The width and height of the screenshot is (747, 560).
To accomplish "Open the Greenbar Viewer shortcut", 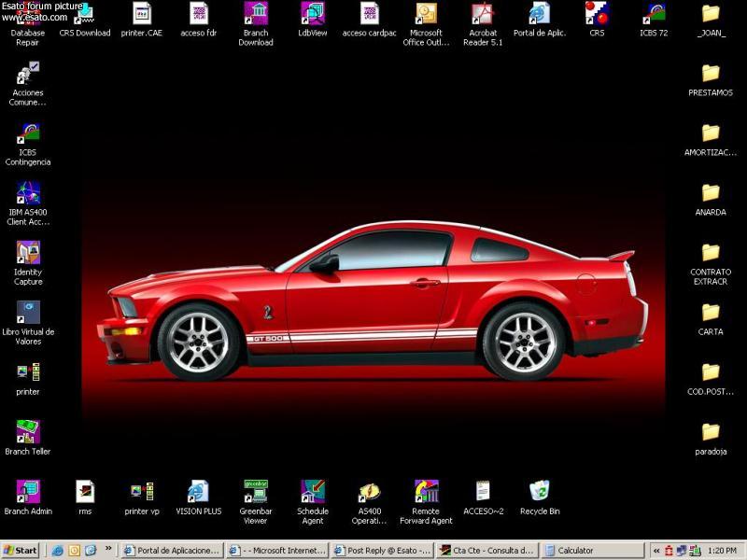I will (256, 502).
